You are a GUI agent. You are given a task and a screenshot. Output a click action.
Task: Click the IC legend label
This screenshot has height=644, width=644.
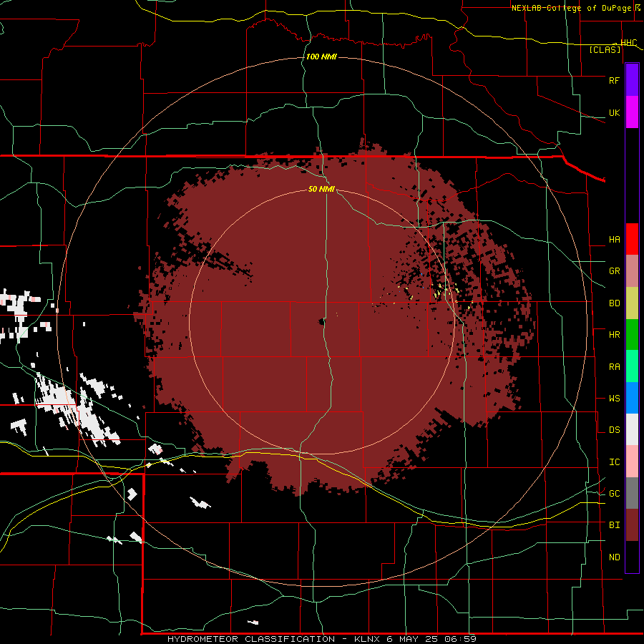tap(614, 462)
